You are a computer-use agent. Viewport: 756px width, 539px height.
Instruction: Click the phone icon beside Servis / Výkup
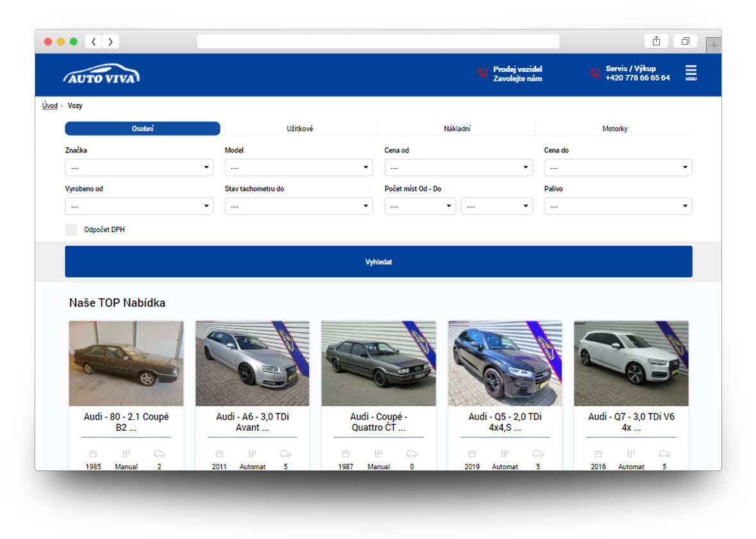(x=595, y=73)
